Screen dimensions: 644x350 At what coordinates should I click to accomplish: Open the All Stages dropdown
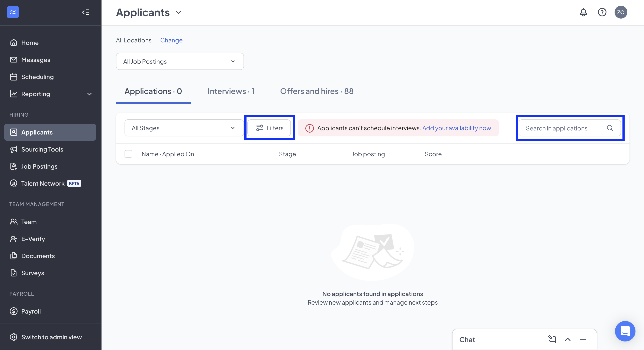(x=184, y=128)
